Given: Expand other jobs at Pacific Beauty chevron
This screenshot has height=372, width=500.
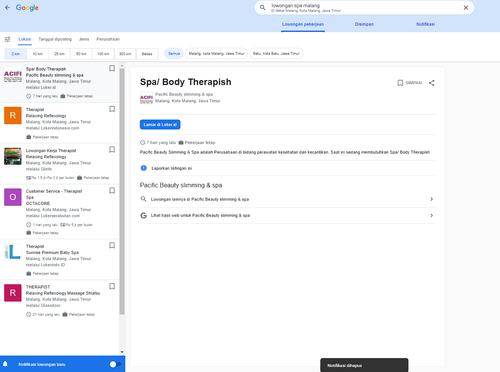Looking at the screenshot, I should (x=432, y=199).
